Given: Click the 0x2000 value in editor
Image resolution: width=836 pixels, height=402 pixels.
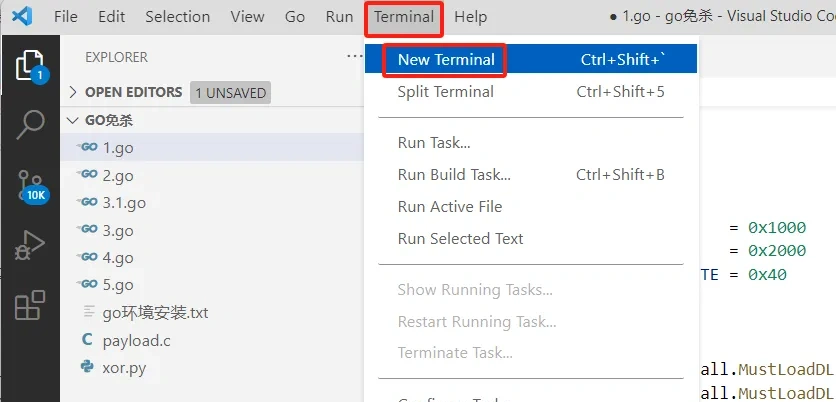Looking at the screenshot, I should point(777,251).
